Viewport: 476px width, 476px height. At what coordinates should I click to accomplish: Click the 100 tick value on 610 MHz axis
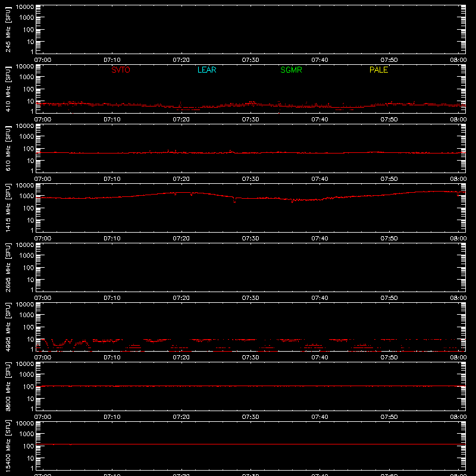(29, 149)
